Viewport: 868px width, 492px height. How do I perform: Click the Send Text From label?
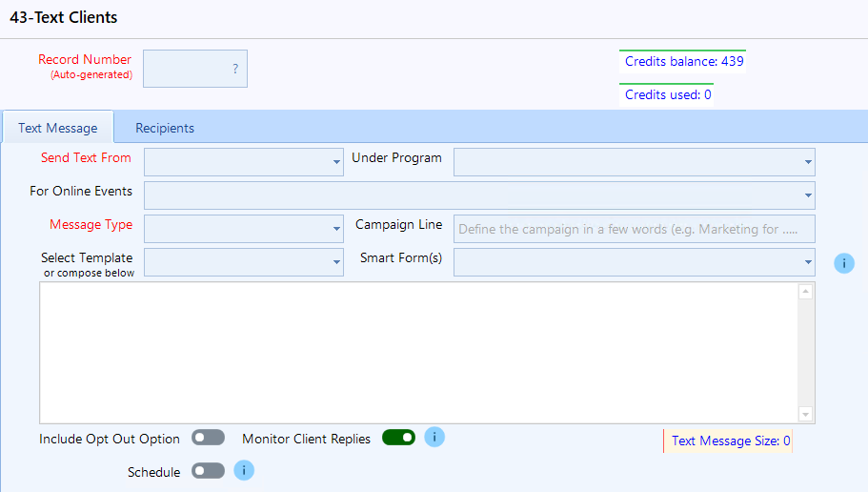pos(86,158)
